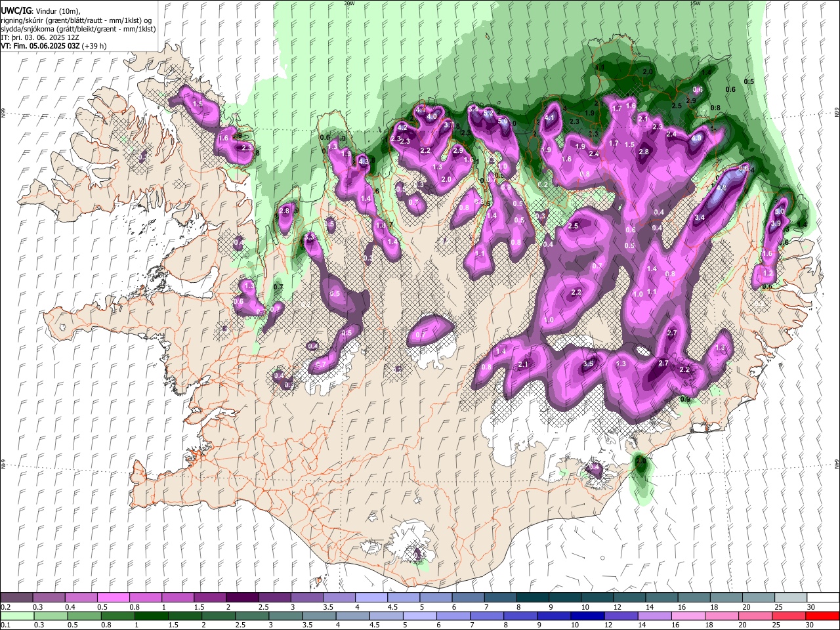Viewport: 840px width, 630px height.
Task: Click the 'VT: Fim. 05.06.2025 03Z' valid time
Action: 41,46
